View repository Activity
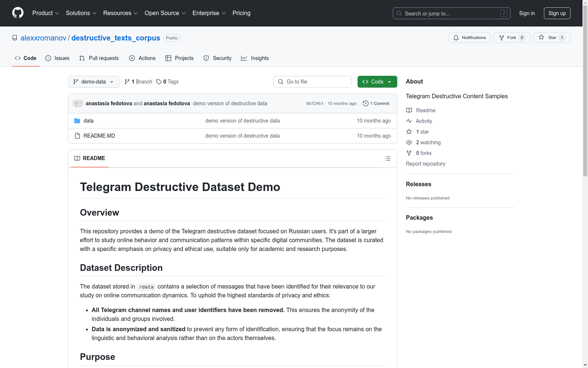The image size is (588, 368). [419, 121]
